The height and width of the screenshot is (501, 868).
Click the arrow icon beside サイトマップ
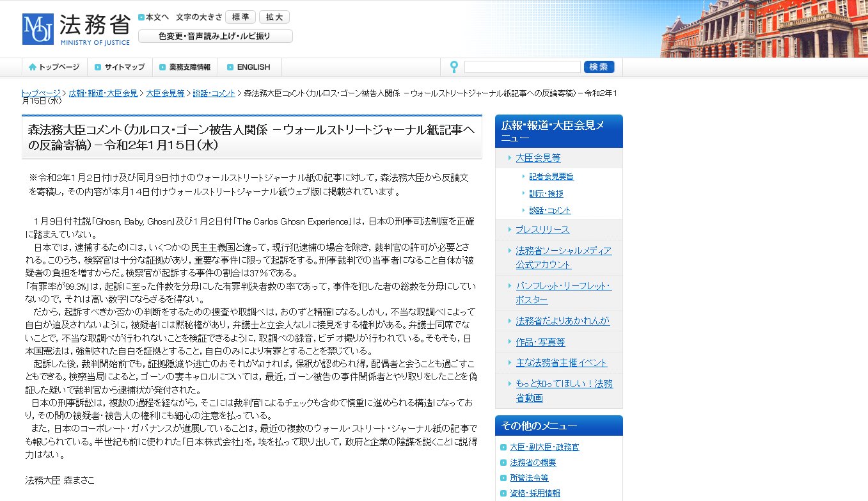click(x=98, y=67)
